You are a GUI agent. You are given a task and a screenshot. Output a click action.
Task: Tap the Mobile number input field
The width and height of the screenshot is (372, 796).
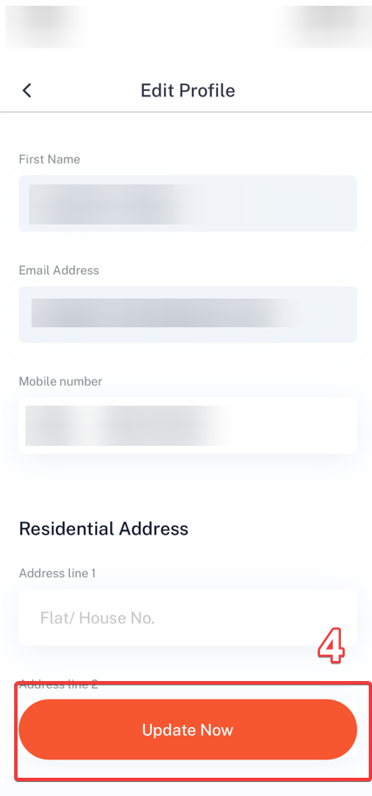coord(188,425)
